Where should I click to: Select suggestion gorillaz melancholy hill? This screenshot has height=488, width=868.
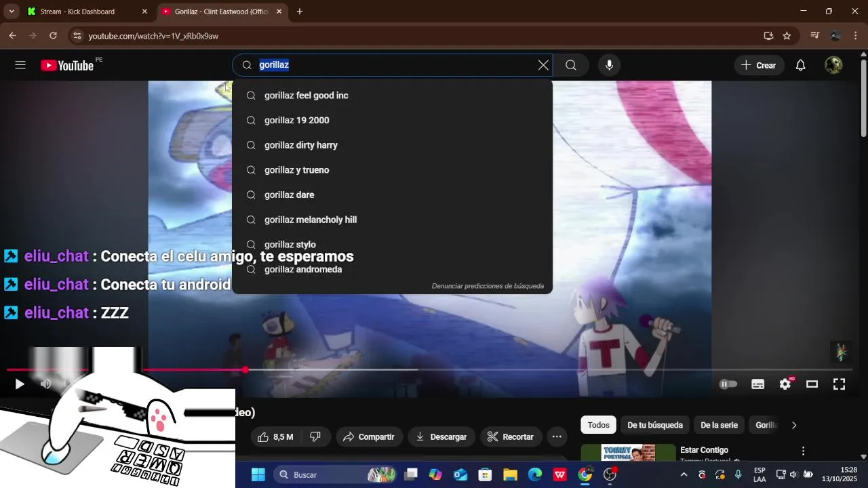[x=392, y=220]
